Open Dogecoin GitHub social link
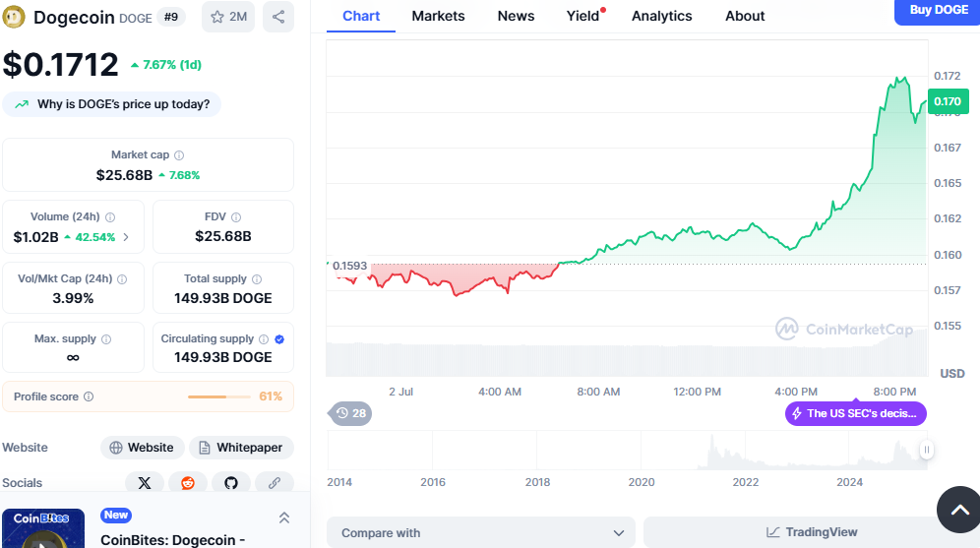The image size is (980, 548). [x=231, y=482]
